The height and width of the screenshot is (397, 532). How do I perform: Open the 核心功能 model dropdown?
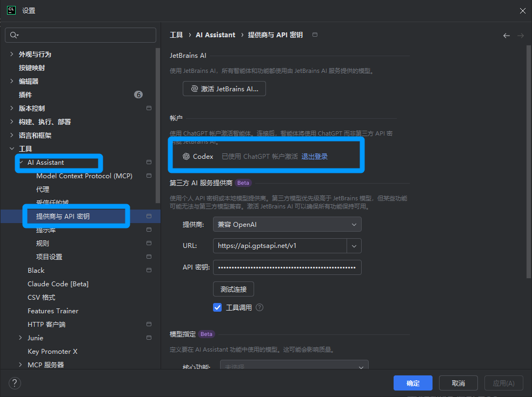click(x=294, y=366)
